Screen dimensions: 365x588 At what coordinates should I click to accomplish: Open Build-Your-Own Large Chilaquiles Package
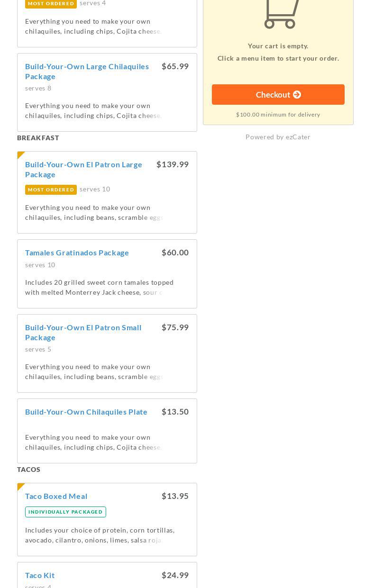tap(87, 71)
